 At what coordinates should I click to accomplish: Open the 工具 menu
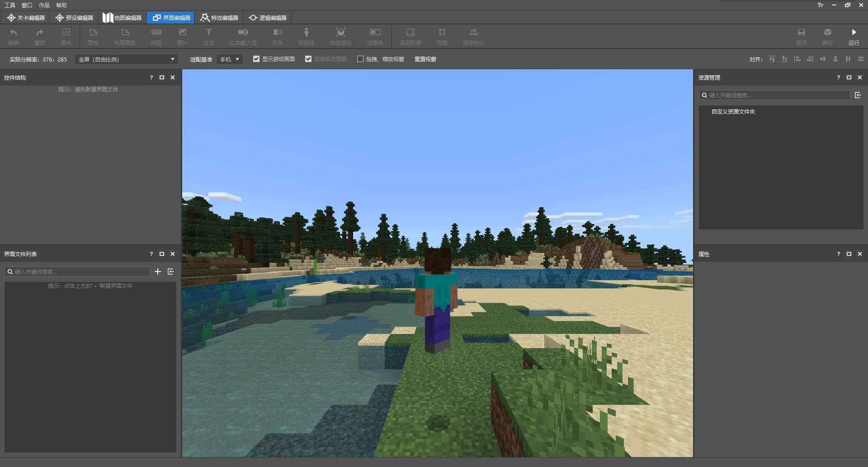(10, 5)
